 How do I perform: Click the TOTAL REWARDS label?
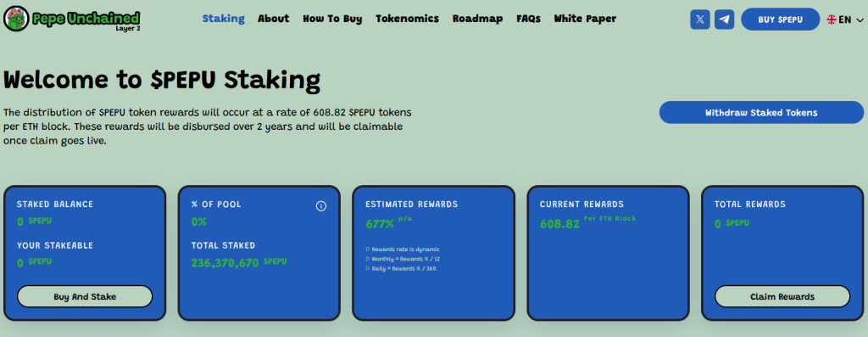(749, 204)
